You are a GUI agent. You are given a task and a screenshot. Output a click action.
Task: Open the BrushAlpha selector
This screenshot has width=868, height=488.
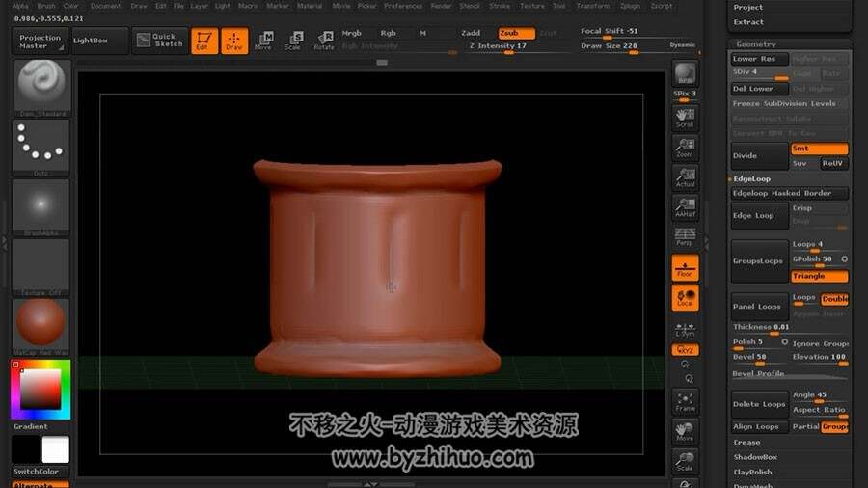pyautogui.click(x=41, y=207)
